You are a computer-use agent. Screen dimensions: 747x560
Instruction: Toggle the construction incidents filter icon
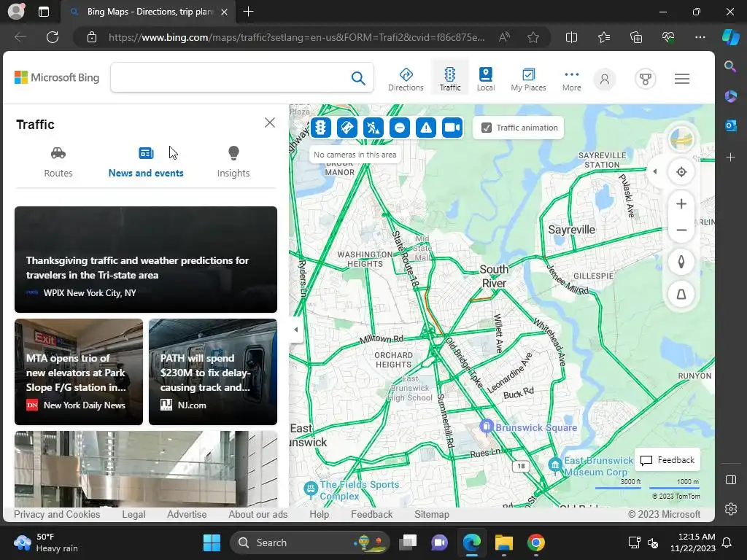(x=373, y=128)
